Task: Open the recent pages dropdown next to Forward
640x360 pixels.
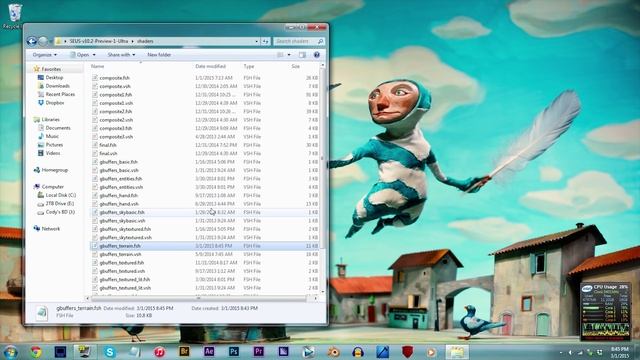Action: point(51,41)
